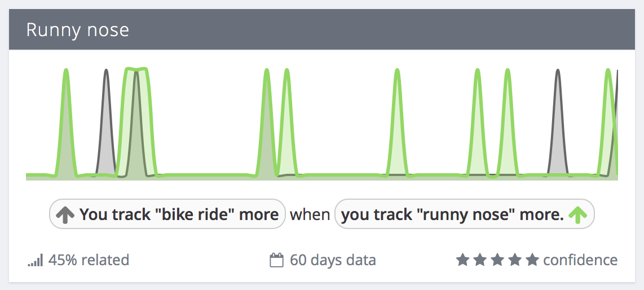Click the confidence text label
The image size is (644, 290).
[x=580, y=260]
